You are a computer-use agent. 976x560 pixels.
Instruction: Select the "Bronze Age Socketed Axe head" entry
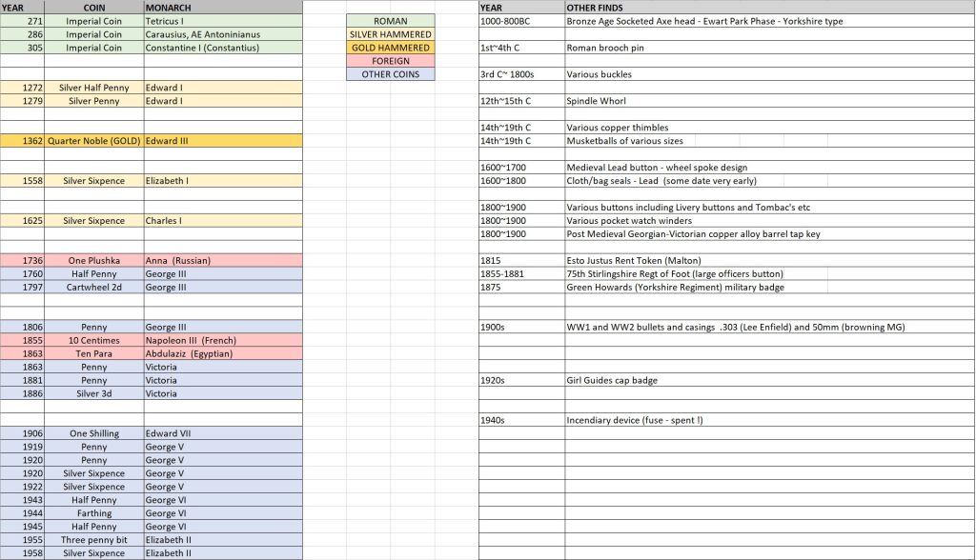(x=770, y=21)
